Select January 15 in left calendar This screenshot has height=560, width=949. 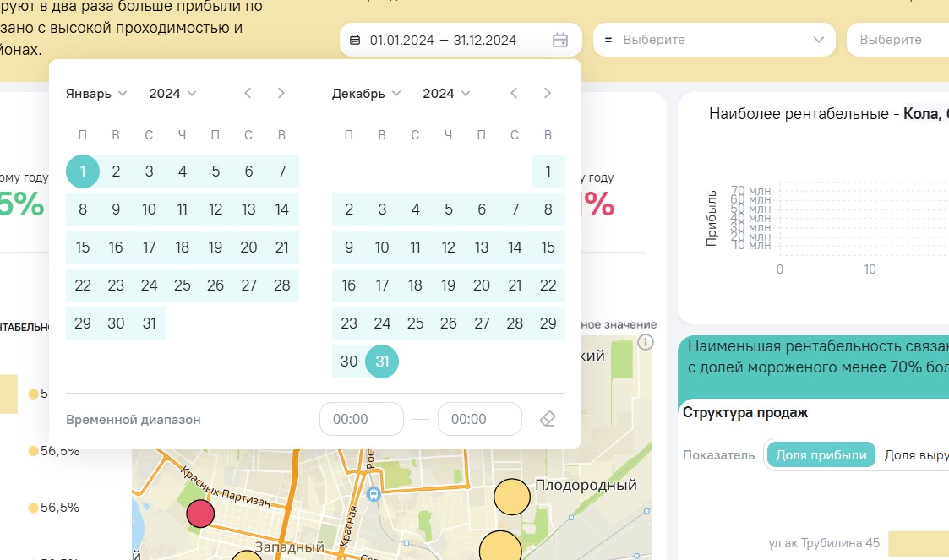point(83,247)
